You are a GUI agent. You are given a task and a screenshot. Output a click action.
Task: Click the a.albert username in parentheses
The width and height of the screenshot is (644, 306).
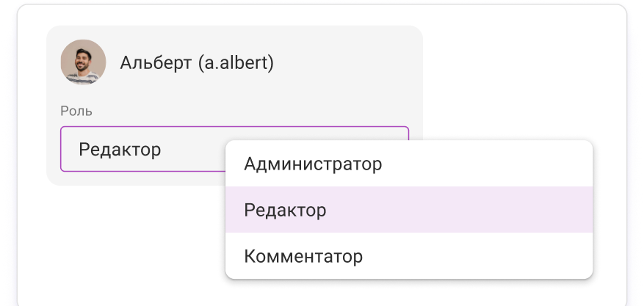(x=236, y=63)
